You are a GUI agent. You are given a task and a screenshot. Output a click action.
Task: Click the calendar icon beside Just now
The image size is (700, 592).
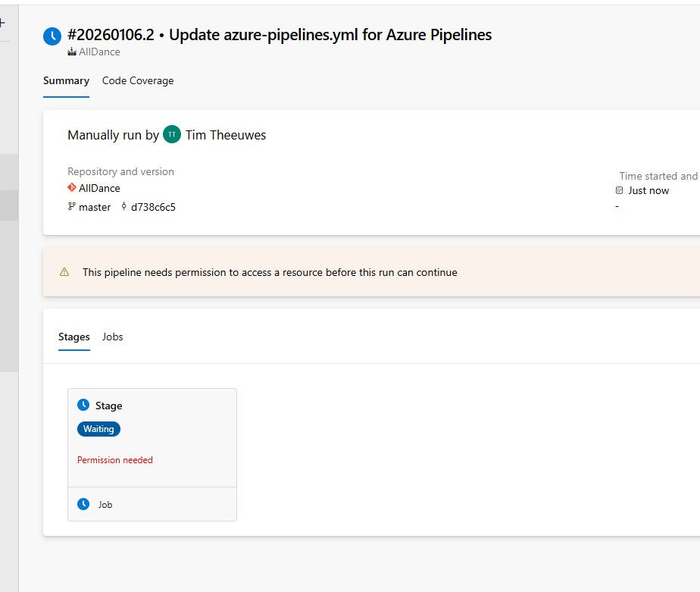[x=620, y=191]
